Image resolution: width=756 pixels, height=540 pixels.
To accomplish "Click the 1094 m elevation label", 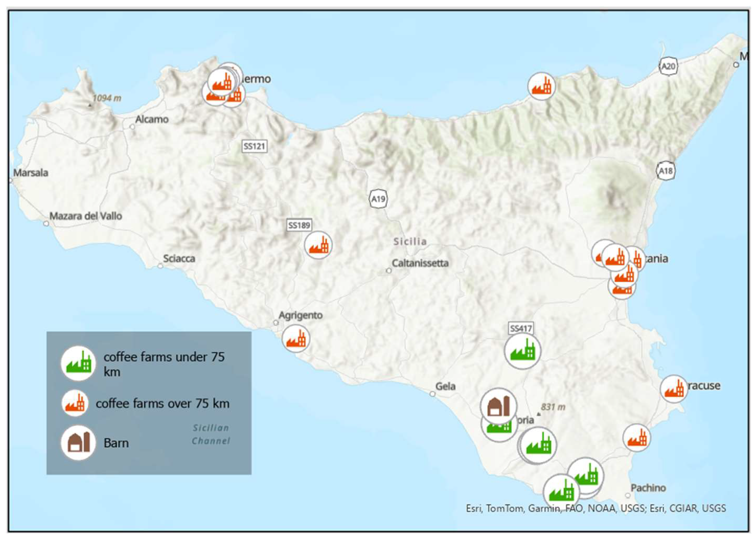I will click(107, 98).
